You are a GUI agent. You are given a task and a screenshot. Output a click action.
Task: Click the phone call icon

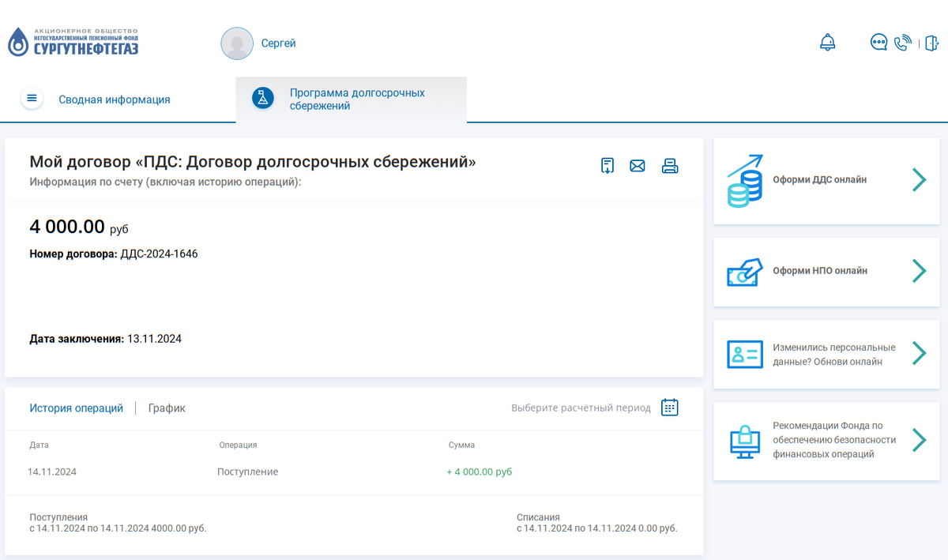coord(903,42)
